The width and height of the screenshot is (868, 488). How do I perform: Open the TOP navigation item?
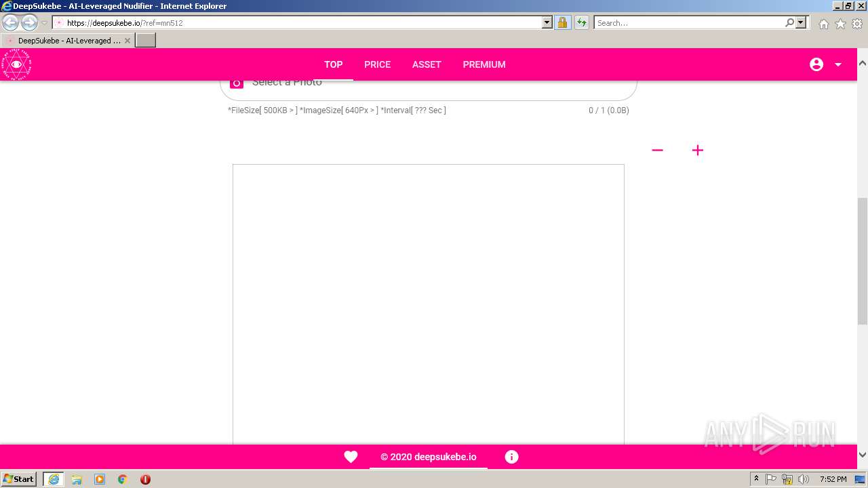point(333,64)
